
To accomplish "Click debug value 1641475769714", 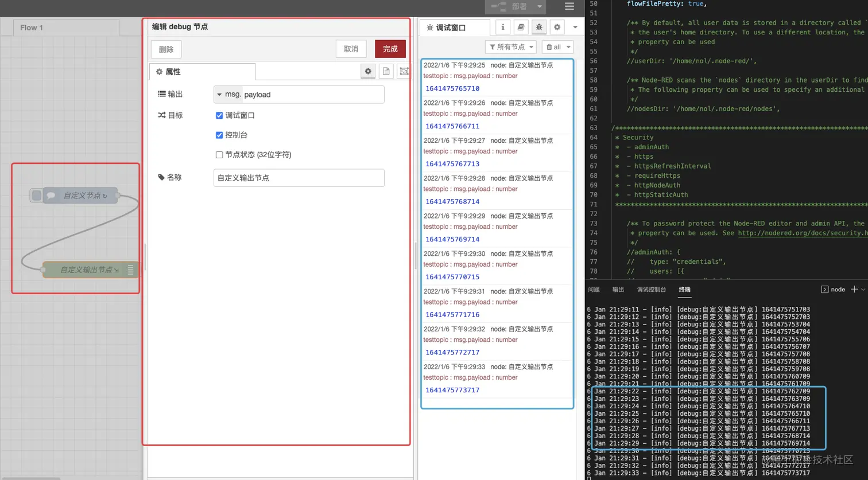I will click(x=452, y=239).
